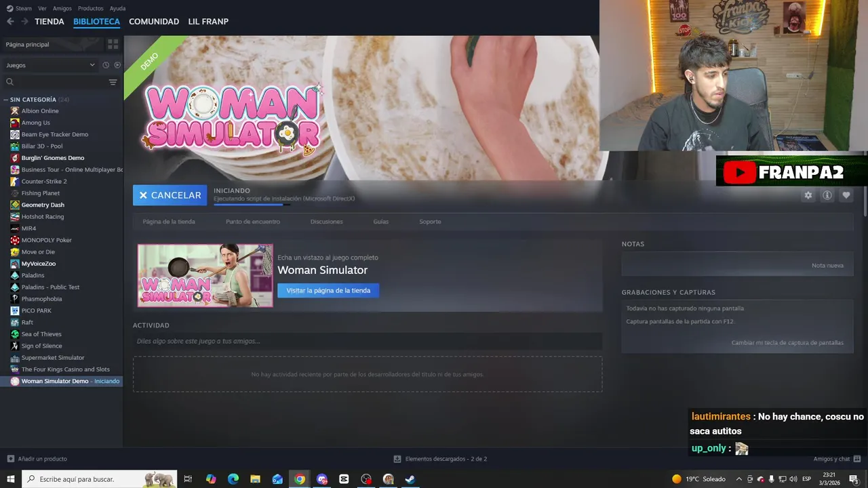The width and height of the screenshot is (868, 488).
Task: Open File Explorer from taskbar
Action: [x=256, y=479]
